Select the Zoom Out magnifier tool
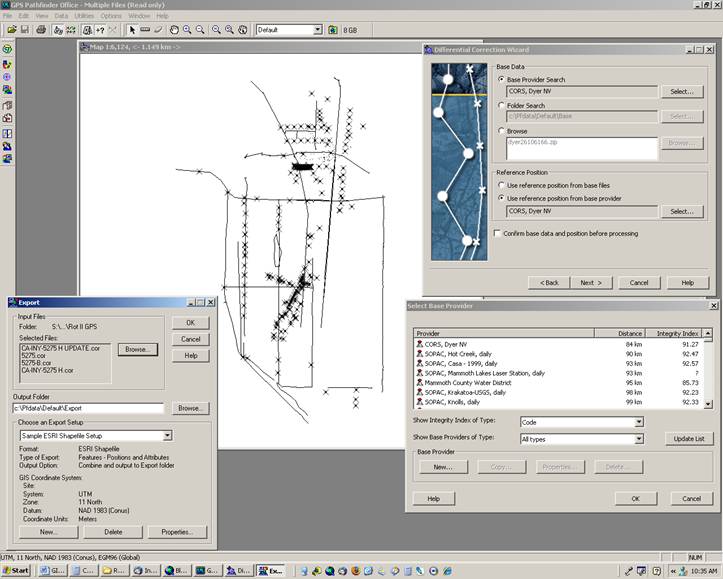 coord(200,30)
